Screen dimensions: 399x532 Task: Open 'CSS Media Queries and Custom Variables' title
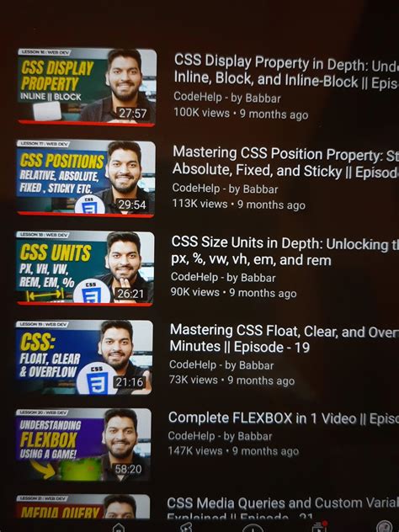click(x=283, y=509)
